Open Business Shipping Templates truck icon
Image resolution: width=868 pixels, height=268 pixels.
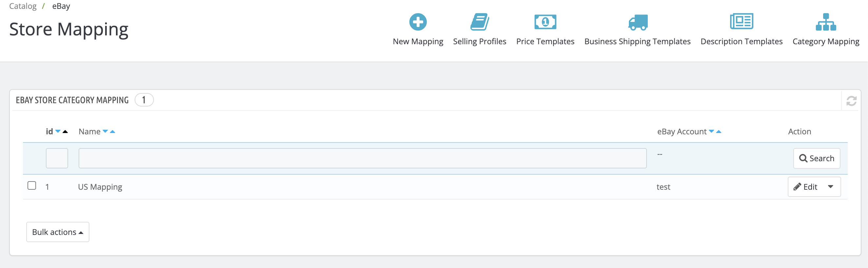tap(637, 22)
